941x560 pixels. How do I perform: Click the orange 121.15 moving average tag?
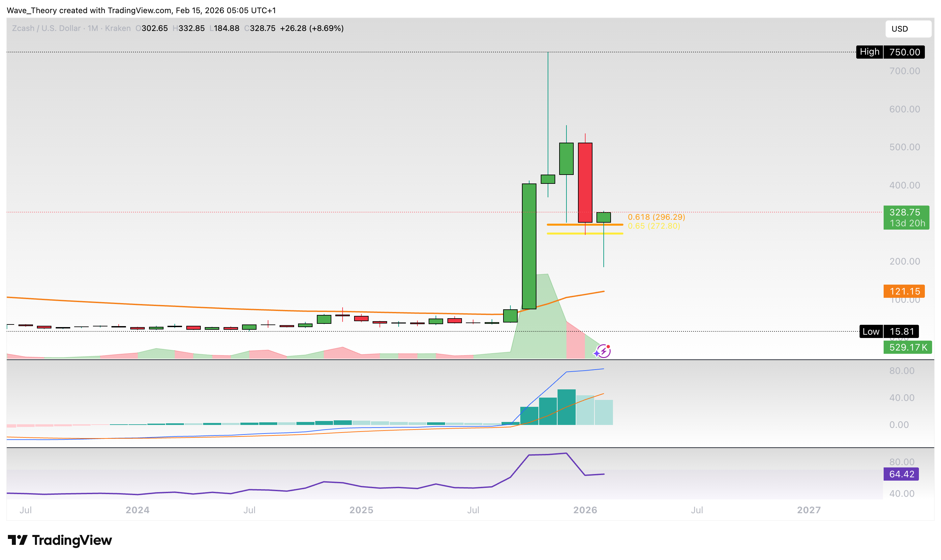pyautogui.click(x=904, y=291)
